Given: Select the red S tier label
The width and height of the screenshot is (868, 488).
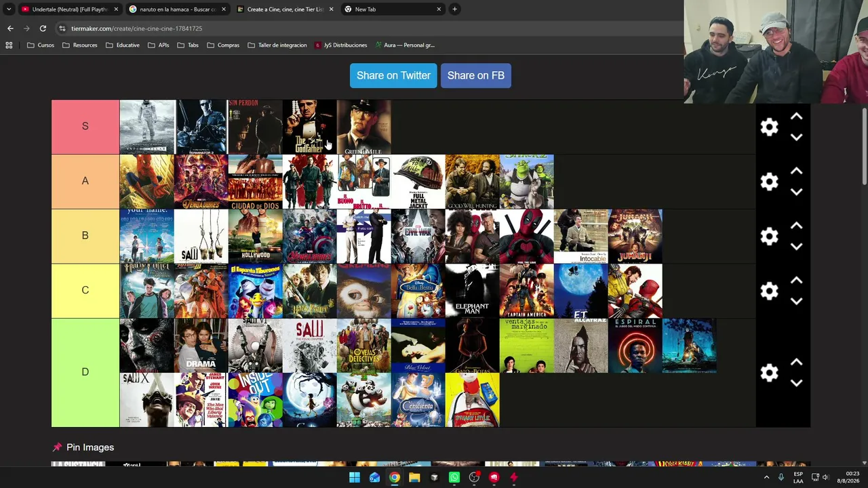Looking at the screenshot, I should tap(85, 127).
